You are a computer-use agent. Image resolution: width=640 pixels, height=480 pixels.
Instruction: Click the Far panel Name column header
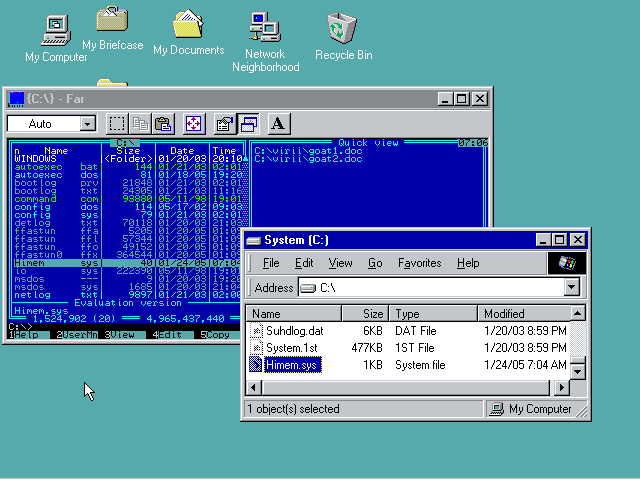tap(56, 151)
